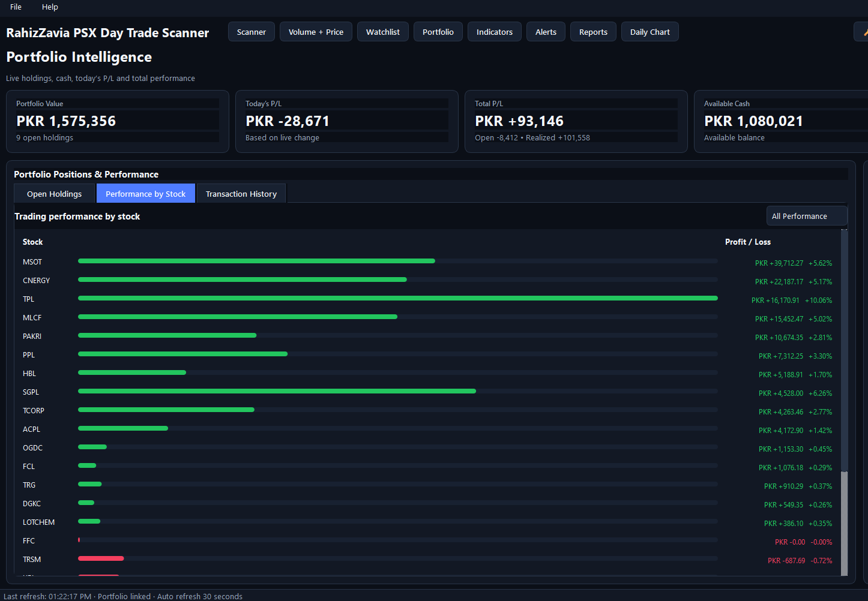Viewport: 868px width, 601px height.
Task: Select the MSOT stock label
Action: click(32, 262)
